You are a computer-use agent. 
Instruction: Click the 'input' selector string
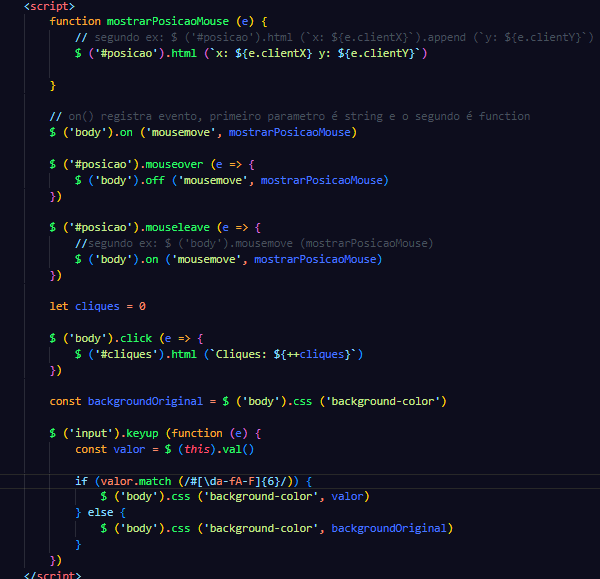click(94, 433)
